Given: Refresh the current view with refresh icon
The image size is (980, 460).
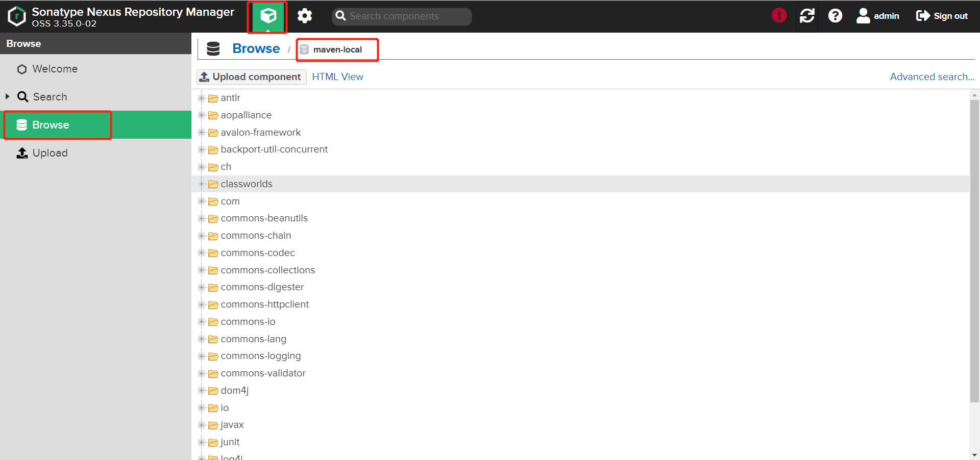Looking at the screenshot, I should point(807,16).
